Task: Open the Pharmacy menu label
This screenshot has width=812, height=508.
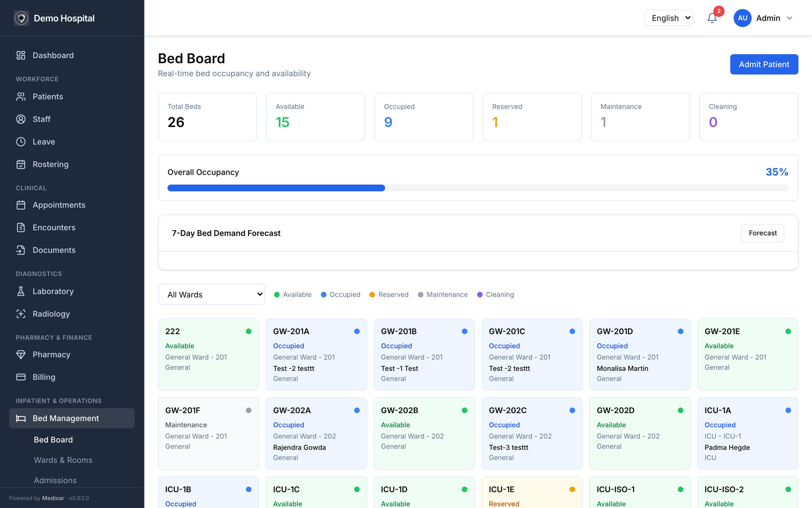Action: pyautogui.click(x=52, y=354)
